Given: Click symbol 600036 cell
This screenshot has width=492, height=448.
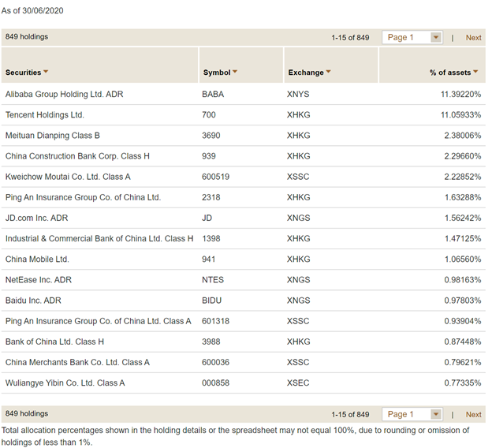Looking at the screenshot, I should 215,362.
